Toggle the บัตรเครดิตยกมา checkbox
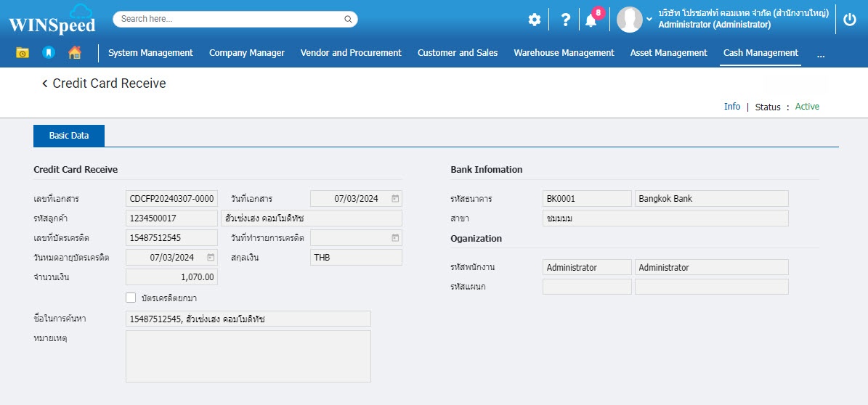The height and width of the screenshot is (405, 868). click(x=131, y=298)
